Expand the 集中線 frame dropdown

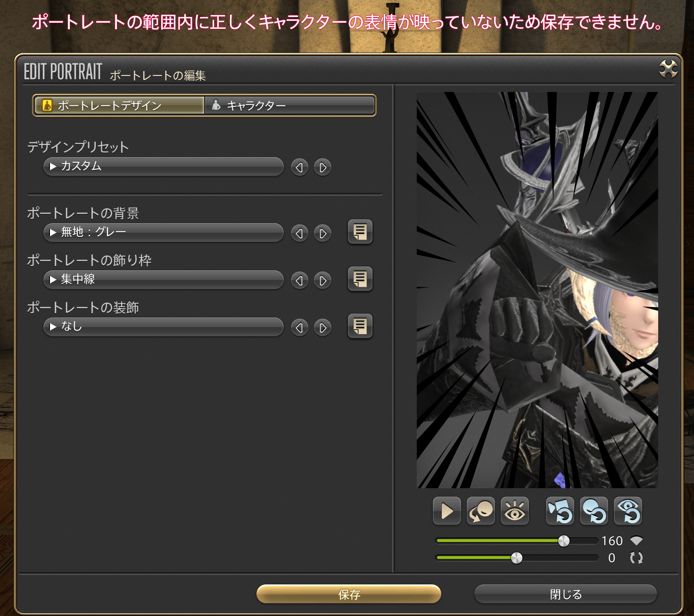click(163, 280)
